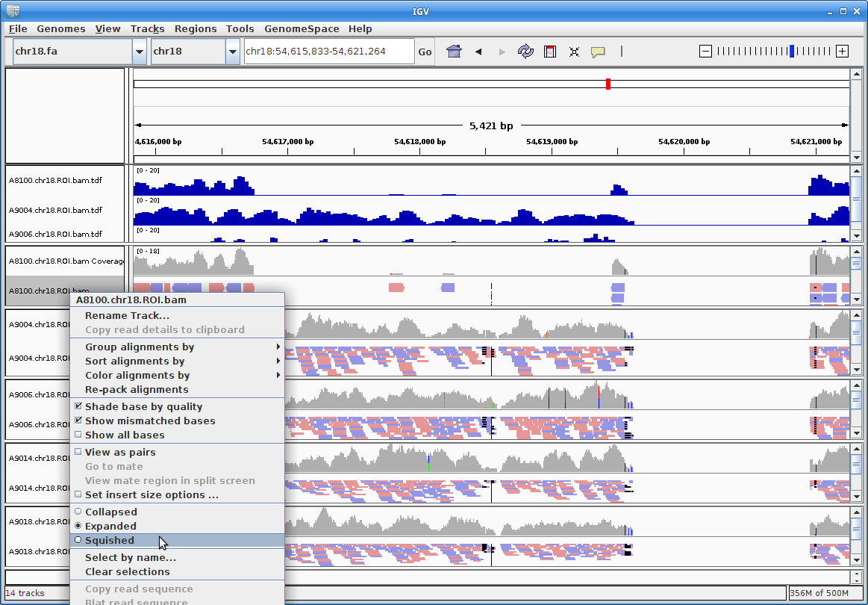Click the refresh tracks icon
Screen dimensions: 868x605
tap(525, 51)
